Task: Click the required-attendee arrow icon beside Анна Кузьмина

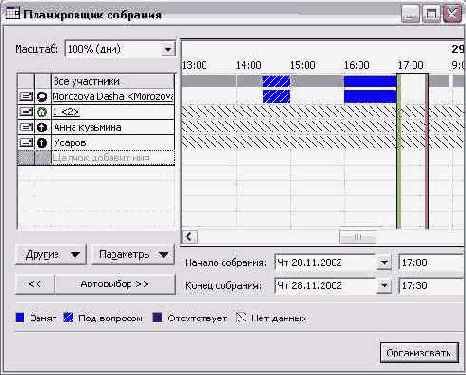Action: 42,127
